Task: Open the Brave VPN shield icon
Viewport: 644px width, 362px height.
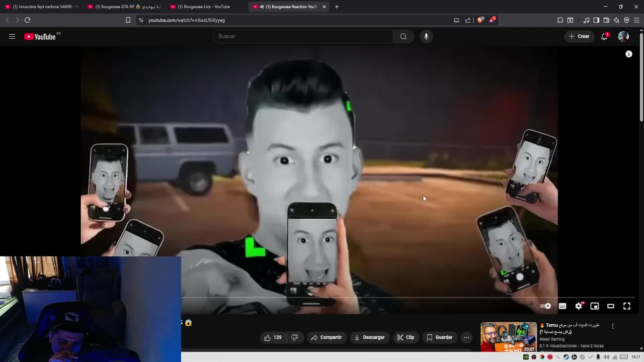Action: pos(626,20)
